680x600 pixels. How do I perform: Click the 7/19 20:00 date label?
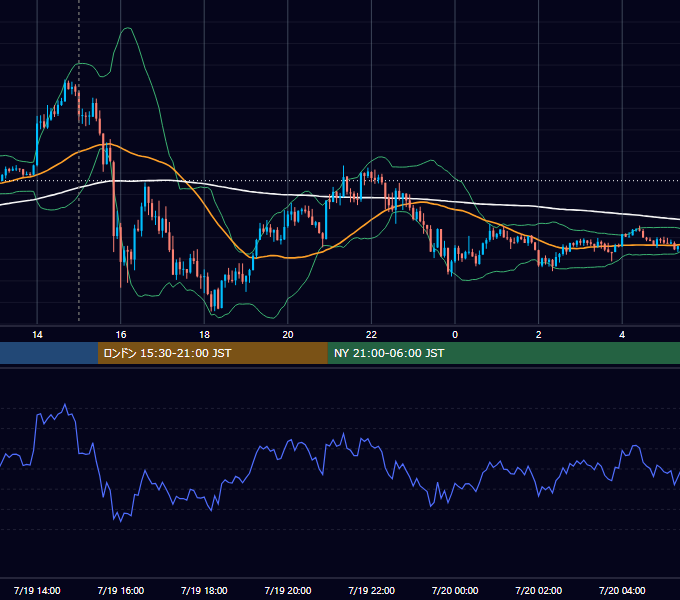tap(288, 590)
